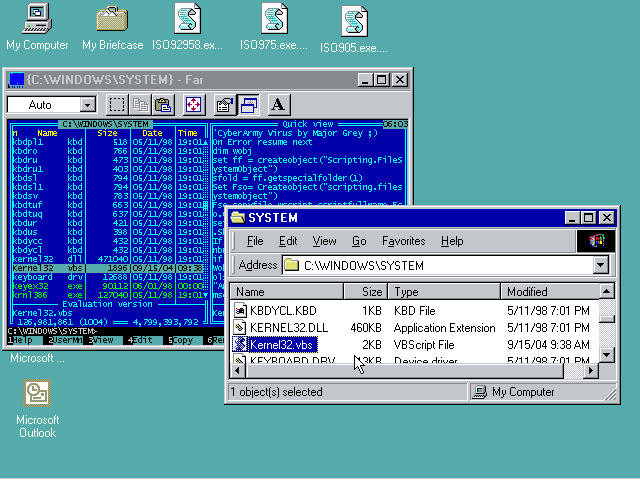The height and width of the screenshot is (480, 640).
Task: Sort by the Modified column header
Action: pos(550,292)
